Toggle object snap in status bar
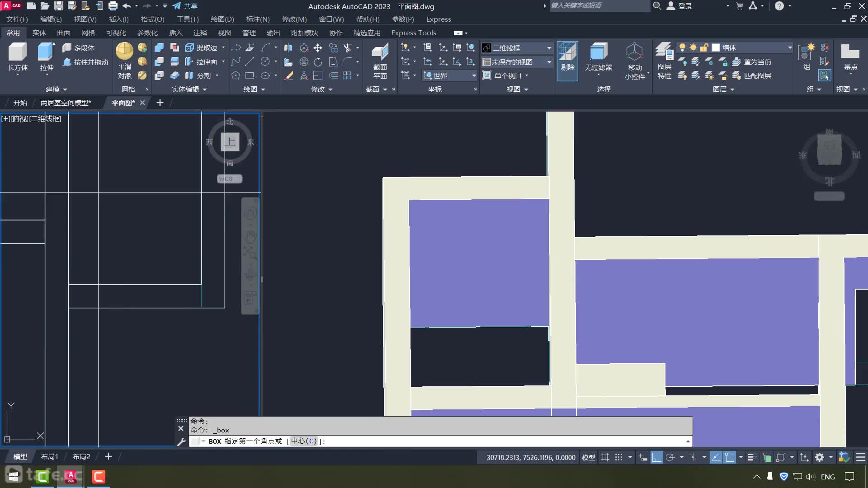This screenshot has width=868, height=488. click(730, 457)
